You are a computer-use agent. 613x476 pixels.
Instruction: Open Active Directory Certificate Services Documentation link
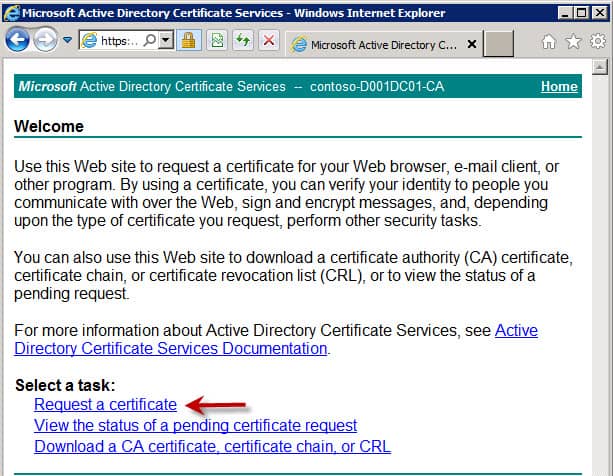pyautogui.click(x=276, y=339)
